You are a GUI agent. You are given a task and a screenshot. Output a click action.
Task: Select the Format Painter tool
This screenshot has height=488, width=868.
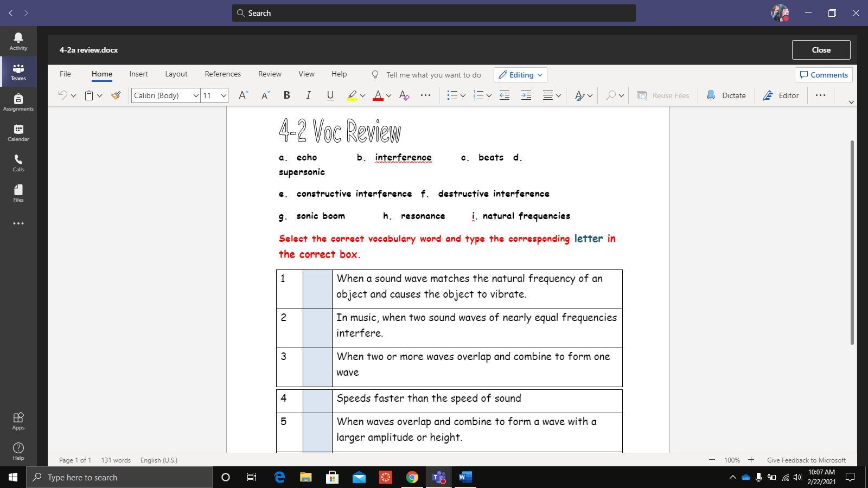point(116,95)
